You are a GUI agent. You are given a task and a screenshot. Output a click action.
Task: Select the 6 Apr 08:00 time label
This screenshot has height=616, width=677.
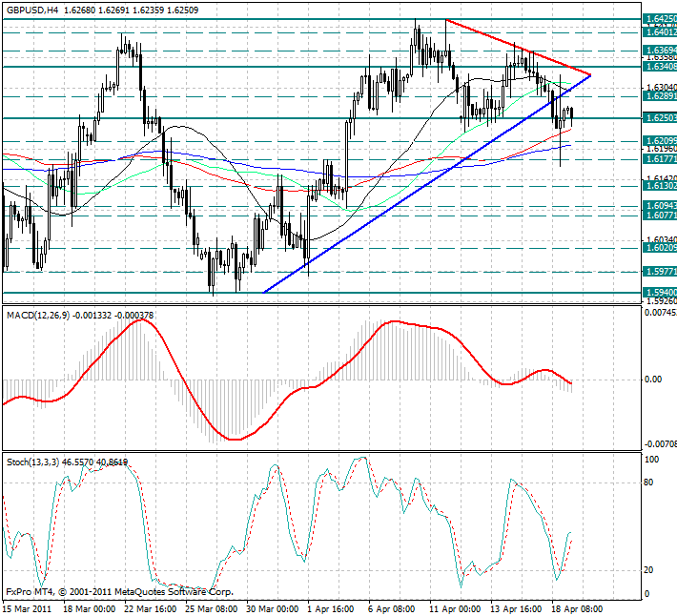[x=392, y=609]
